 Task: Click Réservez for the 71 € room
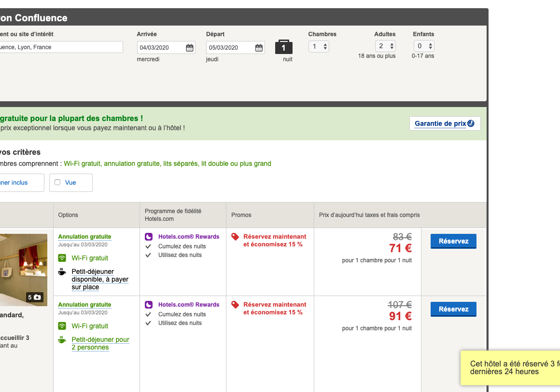453,241
